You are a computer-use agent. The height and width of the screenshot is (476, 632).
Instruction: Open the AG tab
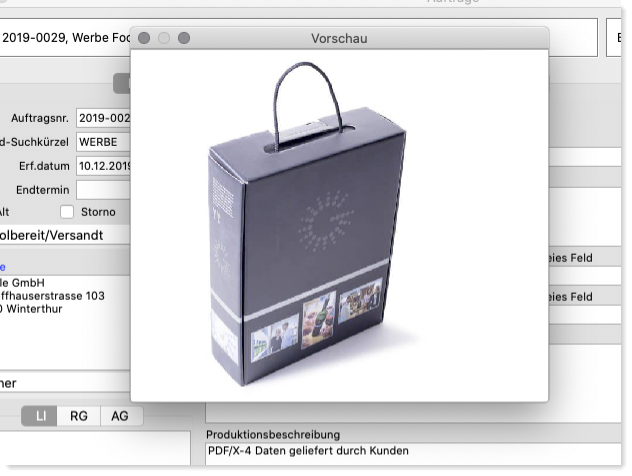tap(119, 416)
